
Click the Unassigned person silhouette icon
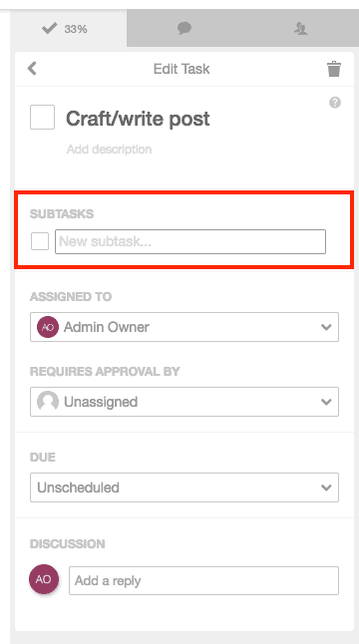[x=48, y=402]
